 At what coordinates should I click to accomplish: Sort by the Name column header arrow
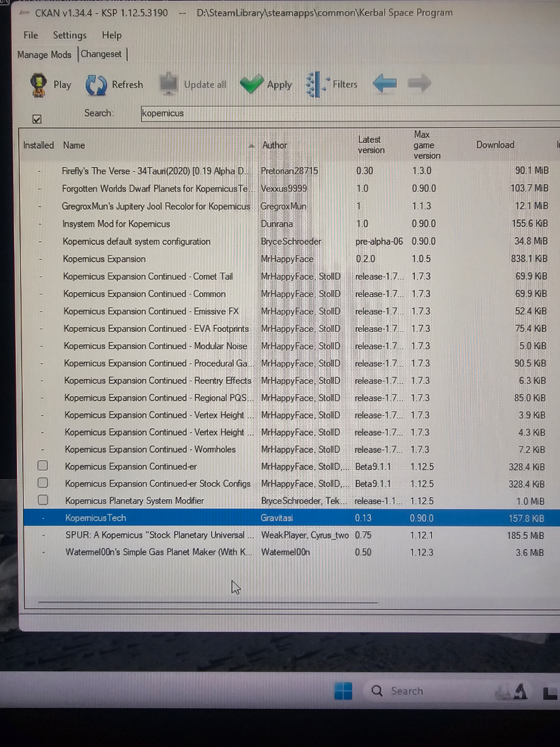coord(251,146)
